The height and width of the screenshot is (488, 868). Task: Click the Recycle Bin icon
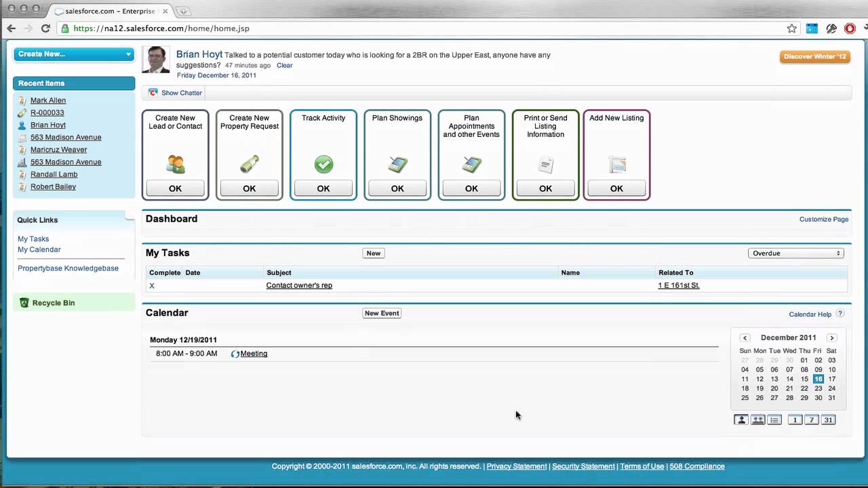[x=24, y=303]
